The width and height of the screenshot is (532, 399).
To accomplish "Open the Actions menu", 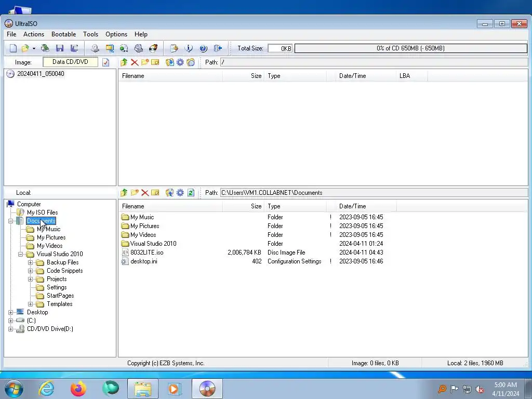I will click(x=34, y=34).
